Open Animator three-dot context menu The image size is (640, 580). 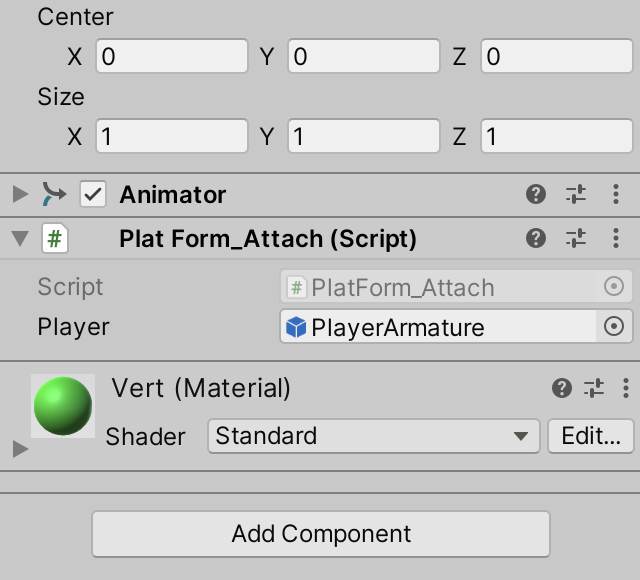[614, 194]
